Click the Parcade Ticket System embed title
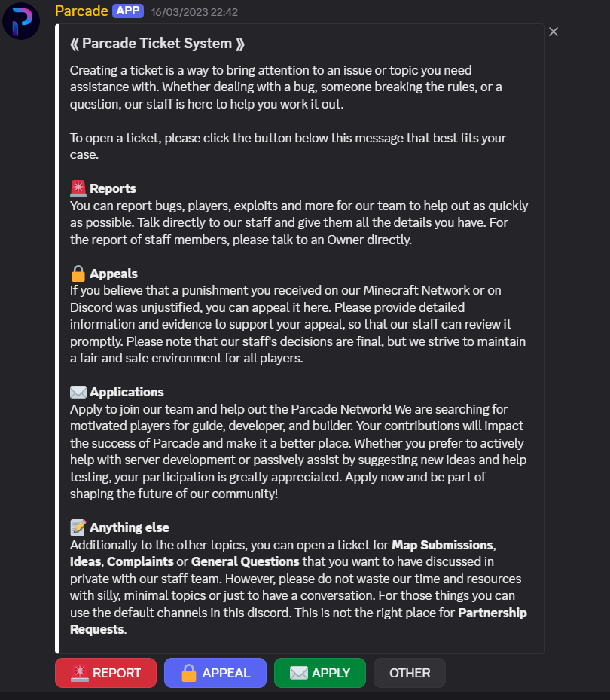This screenshot has height=700, width=610. 157,44
